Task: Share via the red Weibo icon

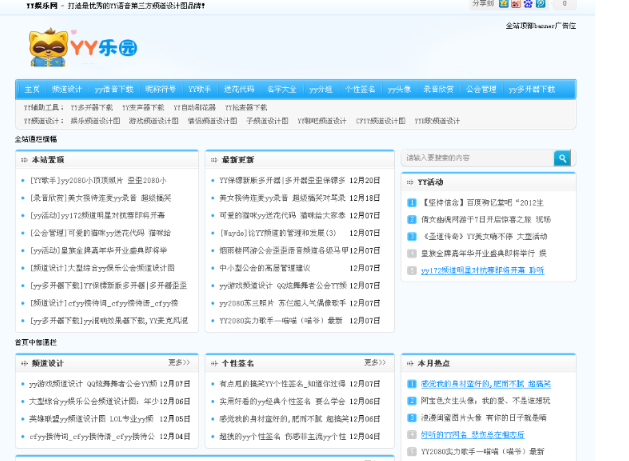Action: pos(516,4)
